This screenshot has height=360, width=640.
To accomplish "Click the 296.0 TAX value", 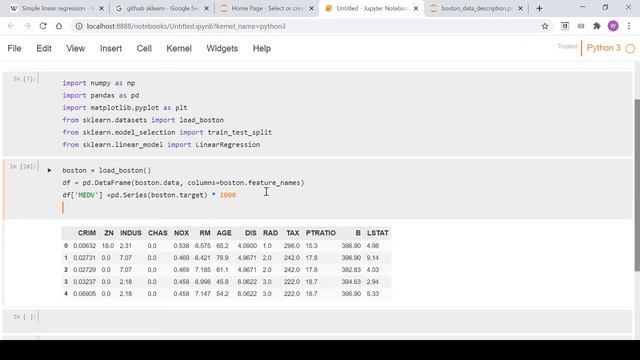I will coord(292,246).
